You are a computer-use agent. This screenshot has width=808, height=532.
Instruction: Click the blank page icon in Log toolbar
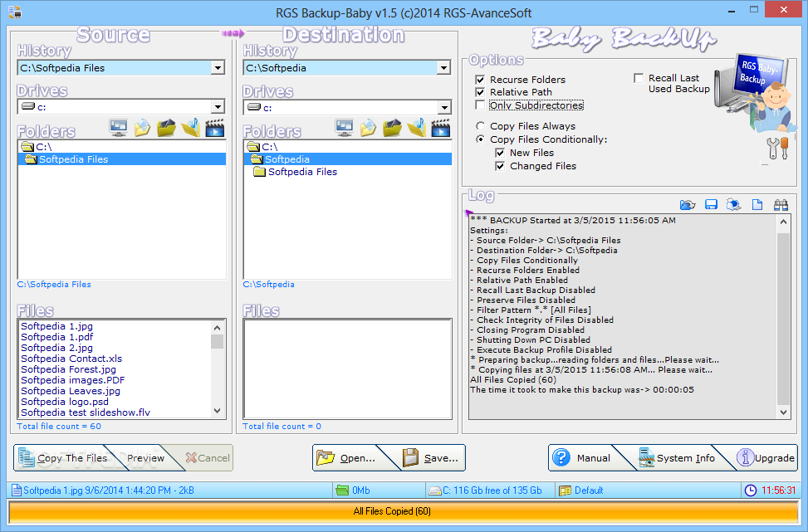click(x=757, y=204)
